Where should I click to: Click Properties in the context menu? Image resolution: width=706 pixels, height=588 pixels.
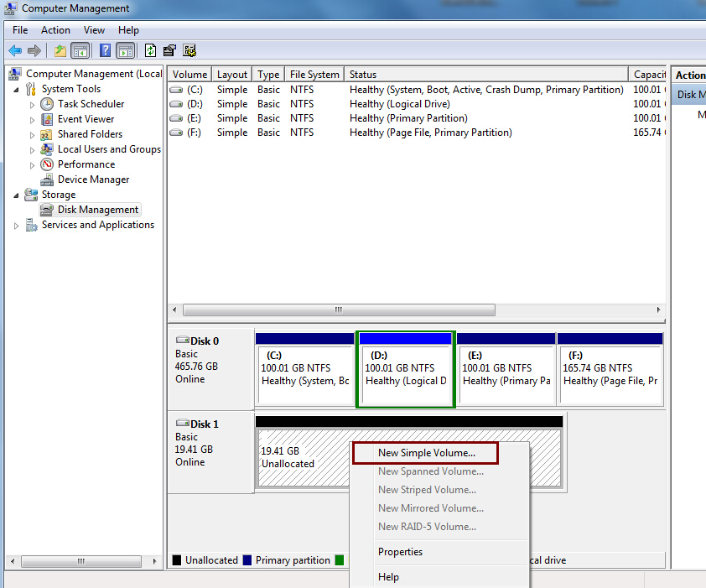pos(400,552)
